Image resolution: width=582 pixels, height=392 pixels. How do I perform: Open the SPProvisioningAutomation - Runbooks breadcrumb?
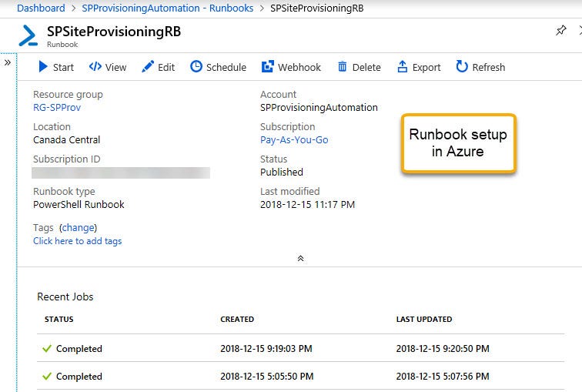[x=167, y=8]
